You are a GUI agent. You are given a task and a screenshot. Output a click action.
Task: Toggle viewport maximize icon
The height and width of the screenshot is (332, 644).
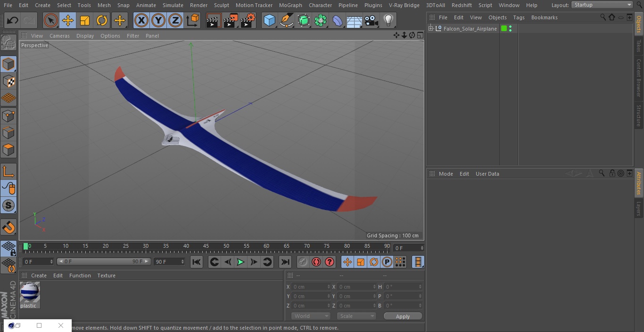[420, 35]
